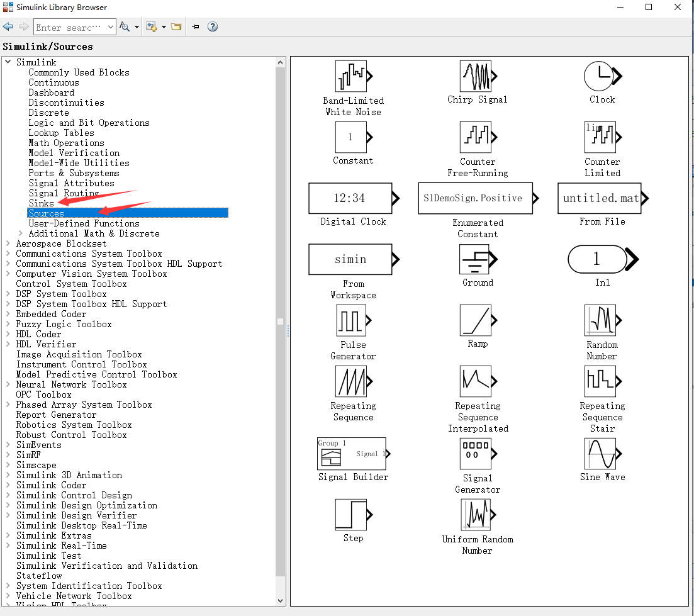Select the Ramp source block
The image size is (694, 616).
click(x=477, y=322)
